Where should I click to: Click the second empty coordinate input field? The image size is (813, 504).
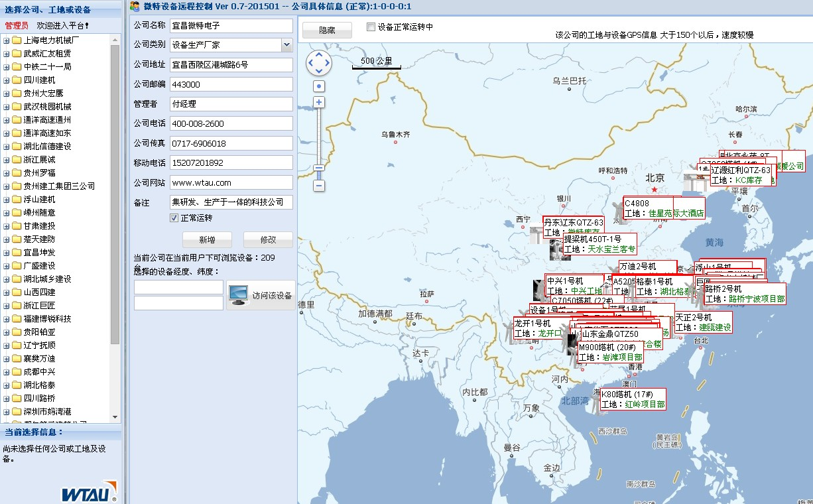pos(178,303)
